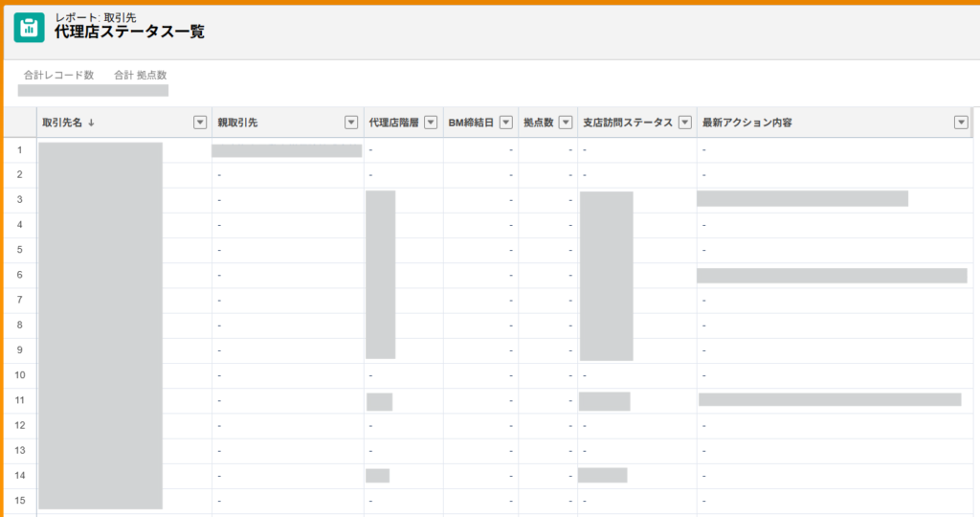
Task: Click the 合計 拠点数 label
Action: 140,75
